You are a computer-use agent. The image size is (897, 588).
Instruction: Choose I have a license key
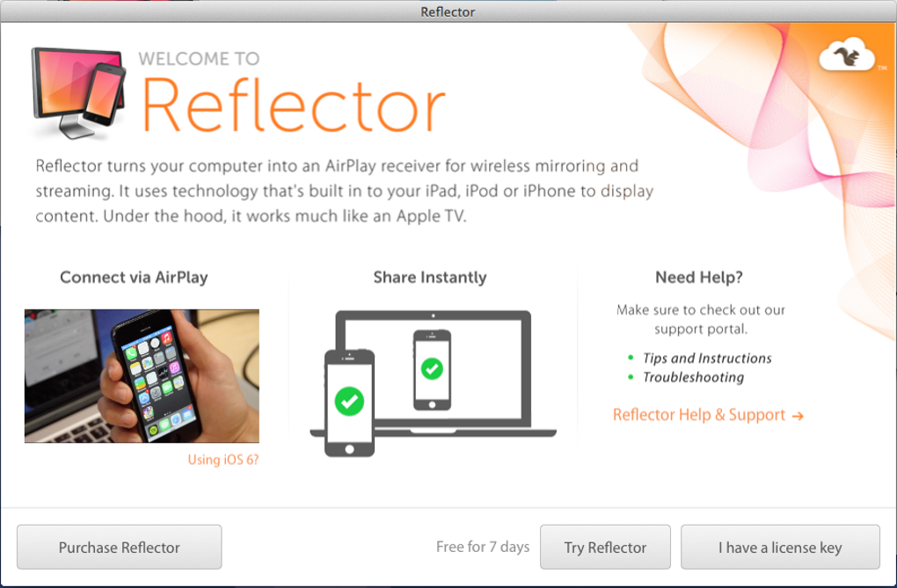[780, 547]
